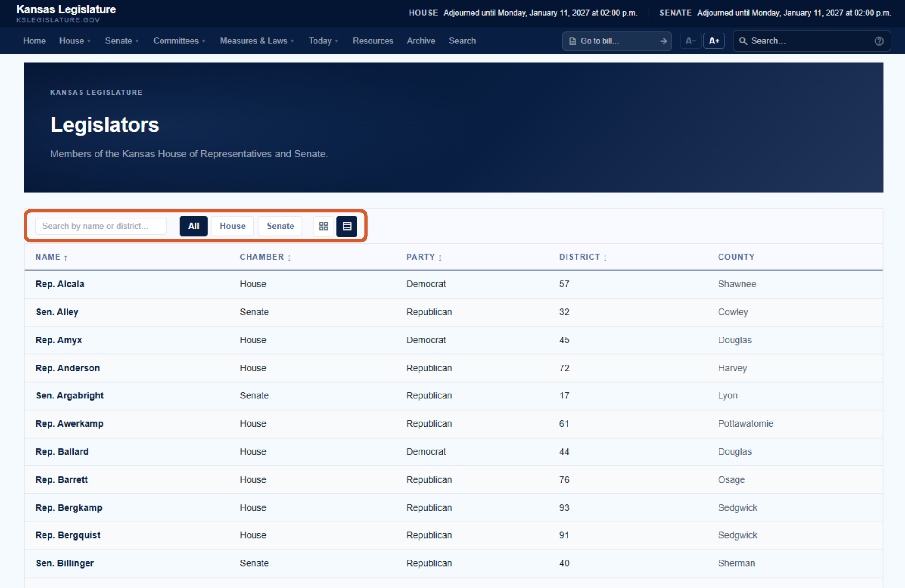The height and width of the screenshot is (588, 905).
Task: Click Cowley county cell
Action: [733, 312]
